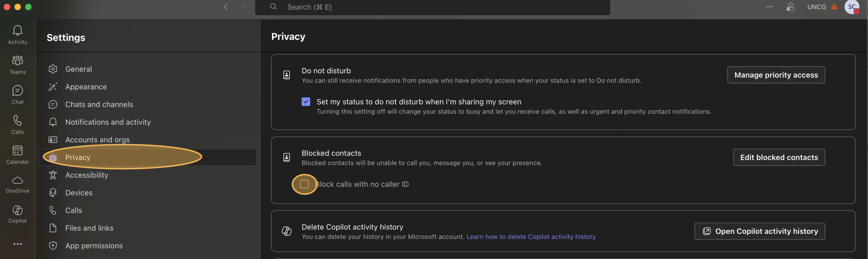Open Devices settings

[147, 192]
